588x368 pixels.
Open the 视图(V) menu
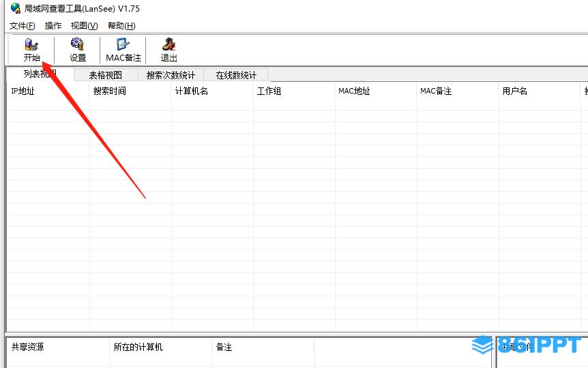tap(85, 25)
